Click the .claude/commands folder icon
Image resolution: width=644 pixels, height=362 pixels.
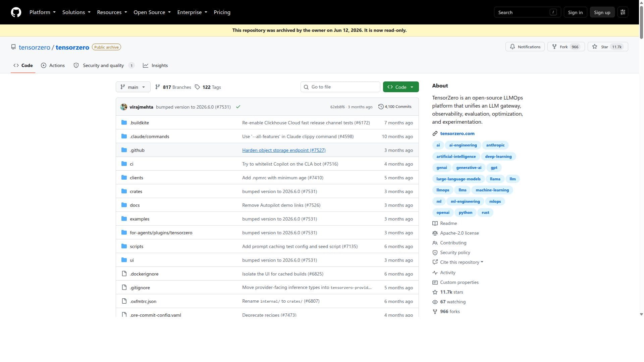(x=124, y=136)
